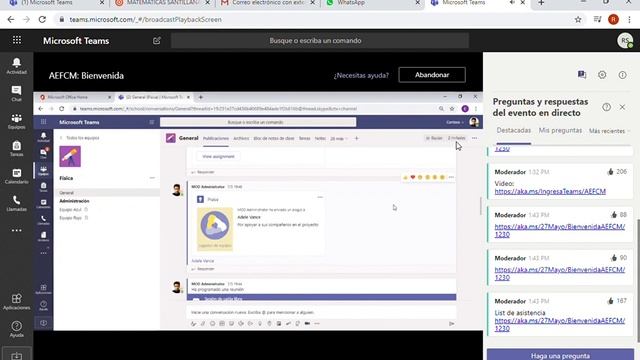
Task: Open a new browser tab
Action: point(541,3)
